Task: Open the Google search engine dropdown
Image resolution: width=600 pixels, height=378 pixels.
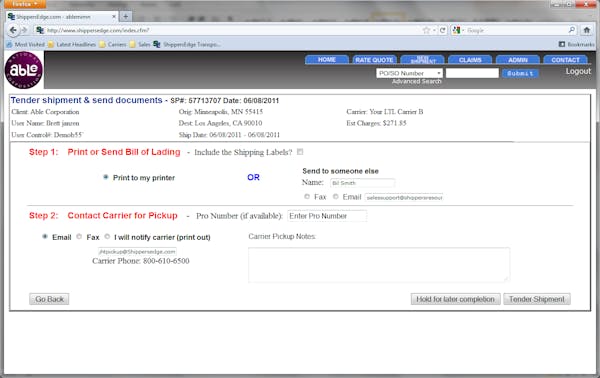Action: [x=458, y=30]
